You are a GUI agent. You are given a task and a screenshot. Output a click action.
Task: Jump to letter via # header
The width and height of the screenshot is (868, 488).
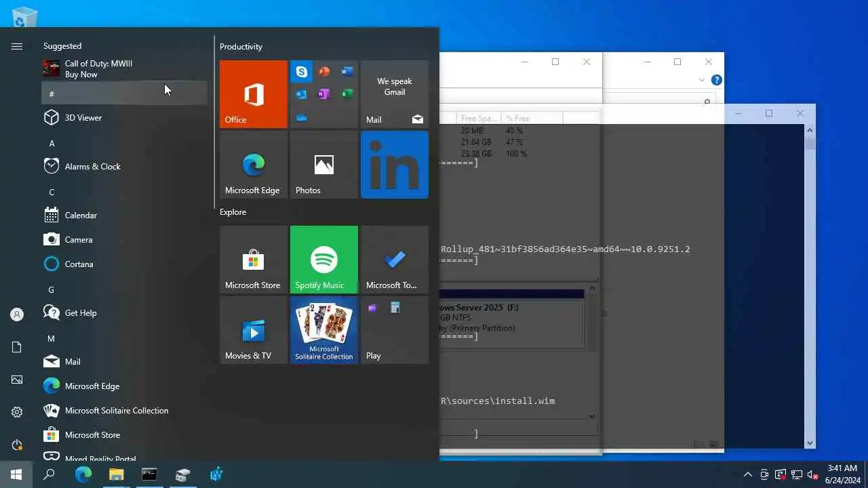coord(125,94)
